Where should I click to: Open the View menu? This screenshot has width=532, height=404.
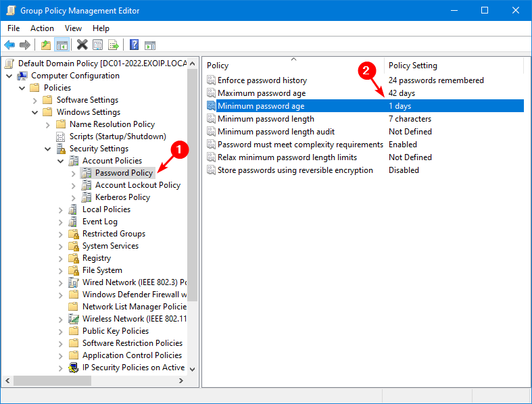pos(73,28)
